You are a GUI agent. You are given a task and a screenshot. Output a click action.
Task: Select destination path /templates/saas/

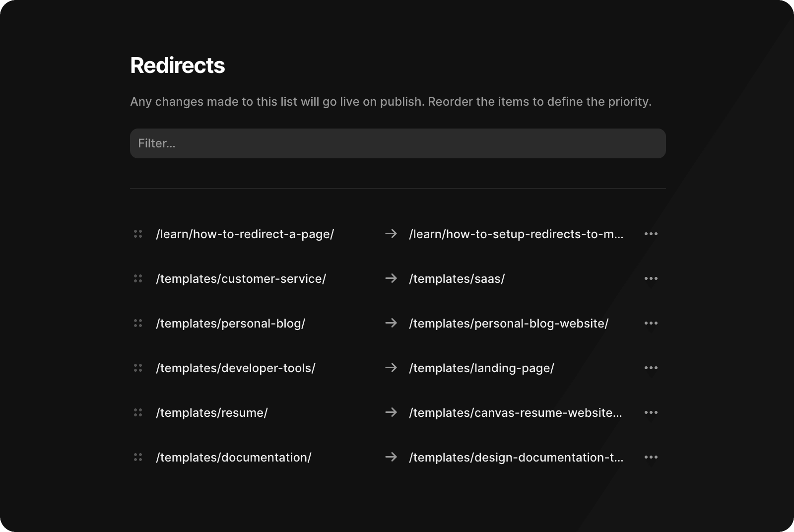[x=457, y=279]
